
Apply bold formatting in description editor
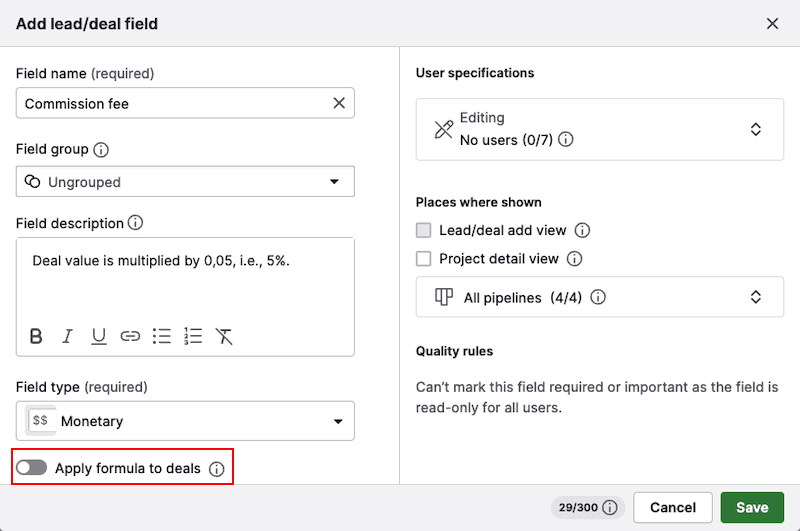click(x=36, y=336)
